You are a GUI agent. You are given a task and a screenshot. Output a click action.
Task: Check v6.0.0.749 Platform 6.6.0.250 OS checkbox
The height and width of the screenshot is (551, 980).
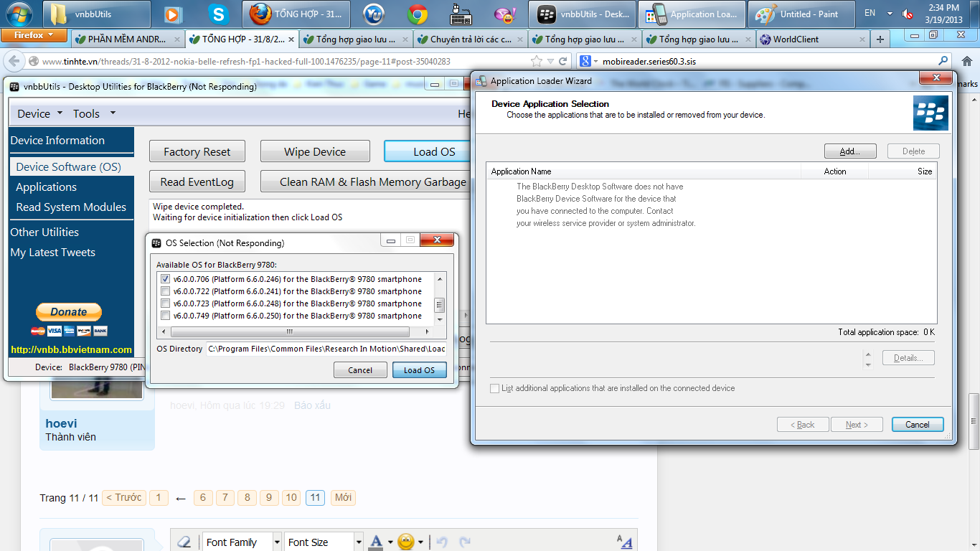166,316
